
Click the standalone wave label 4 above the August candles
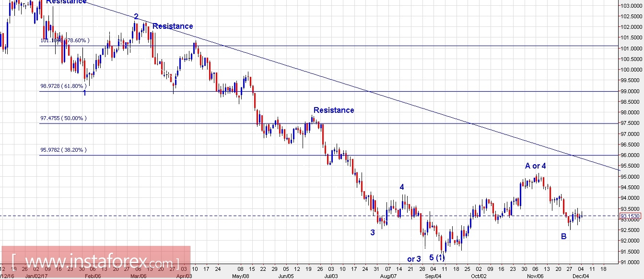click(402, 187)
